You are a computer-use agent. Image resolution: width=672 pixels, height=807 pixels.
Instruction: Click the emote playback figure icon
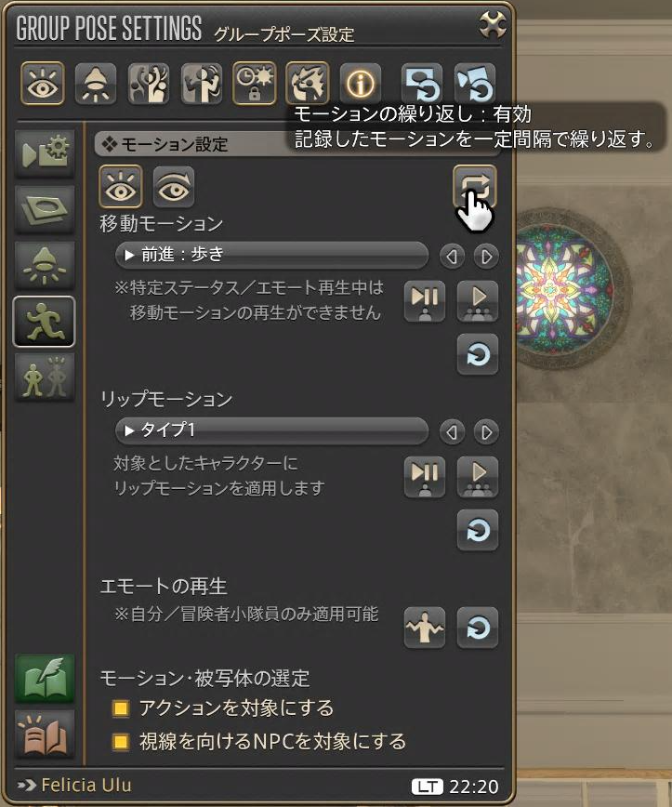coord(425,628)
